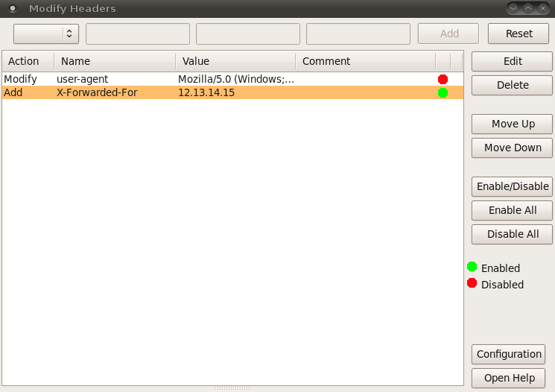The height and width of the screenshot is (392, 555).
Task: Click Enable All button
Action: [x=513, y=210]
